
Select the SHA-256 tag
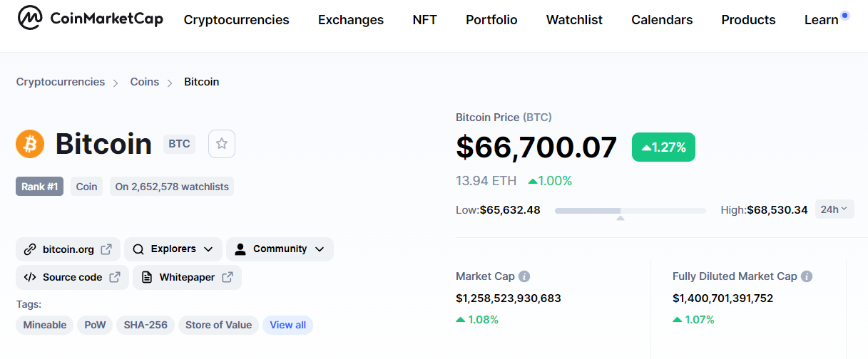[x=145, y=325]
